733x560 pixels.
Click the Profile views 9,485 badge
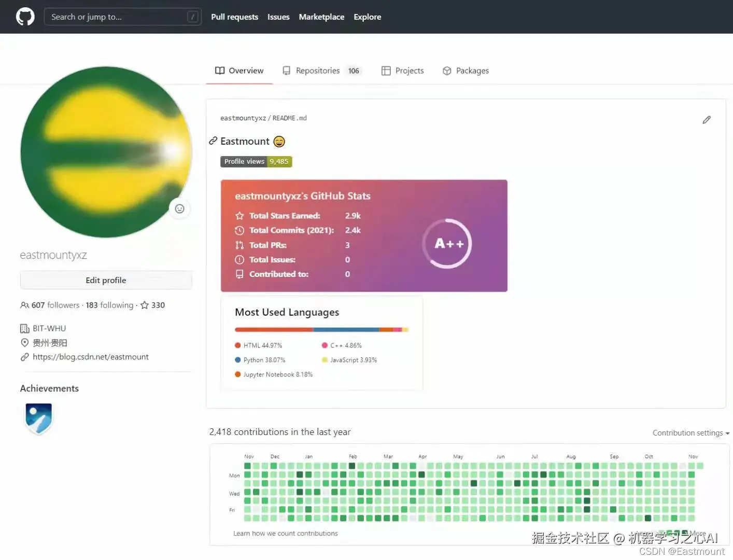tap(256, 161)
